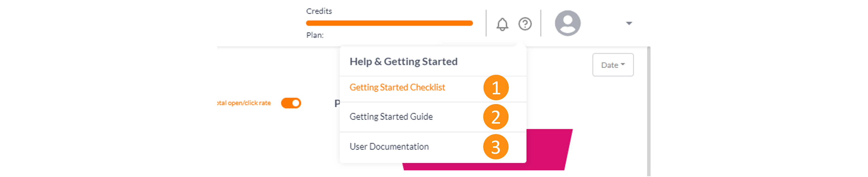Click the orange number 3 badge
The width and height of the screenshot is (868, 177).
496,147
